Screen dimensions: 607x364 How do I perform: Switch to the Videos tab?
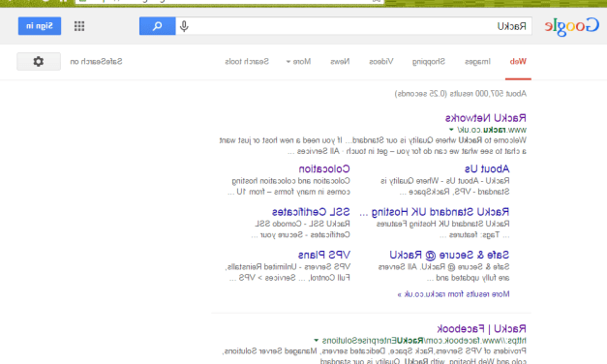tap(380, 62)
